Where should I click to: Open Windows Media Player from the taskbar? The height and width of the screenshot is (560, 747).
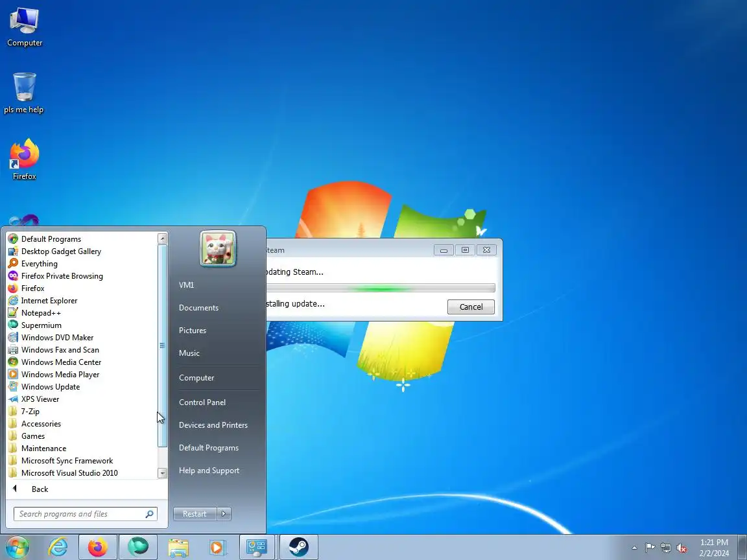pyautogui.click(x=217, y=548)
